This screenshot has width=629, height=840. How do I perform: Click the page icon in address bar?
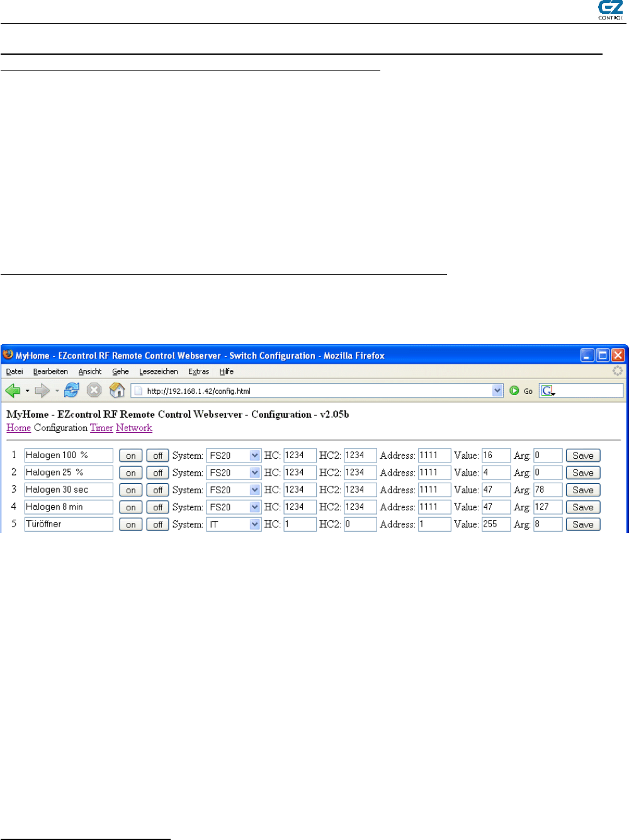[x=139, y=391]
